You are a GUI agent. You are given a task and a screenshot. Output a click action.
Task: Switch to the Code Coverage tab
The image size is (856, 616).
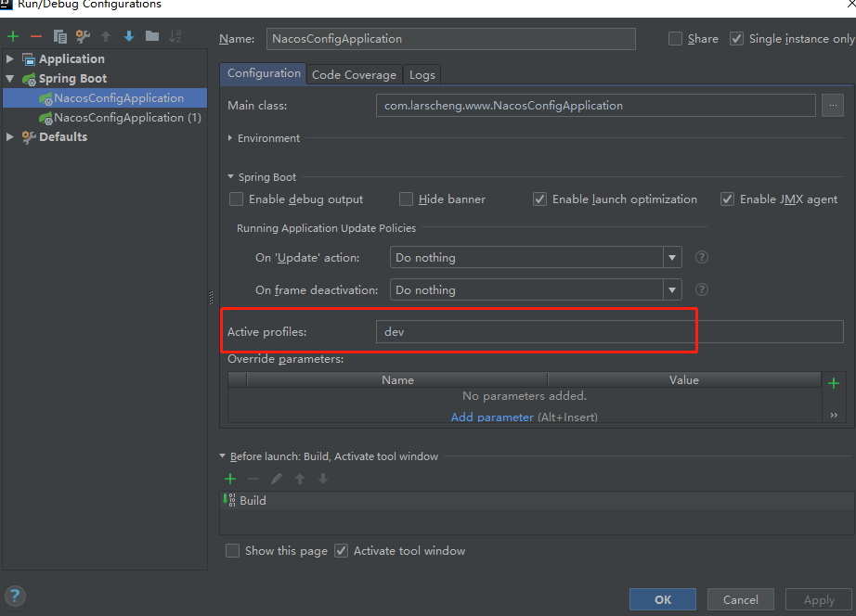point(355,75)
